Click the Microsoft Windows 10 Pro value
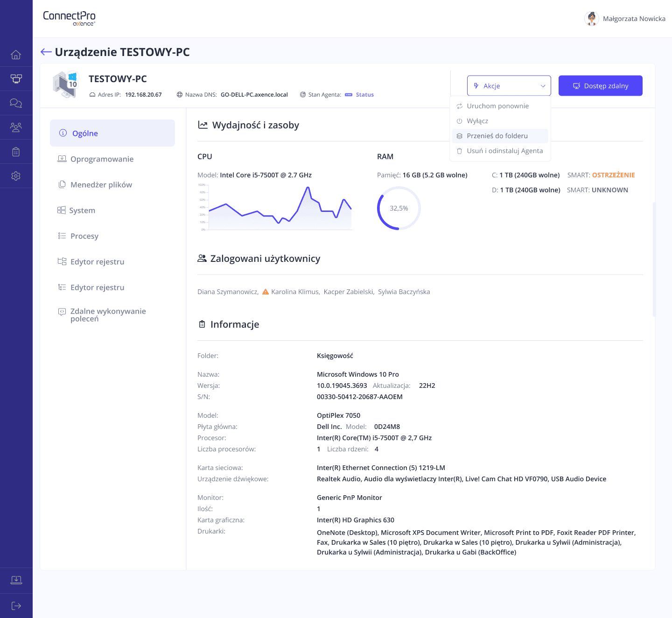Image resolution: width=672 pixels, height=618 pixels. pyautogui.click(x=358, y=374)
